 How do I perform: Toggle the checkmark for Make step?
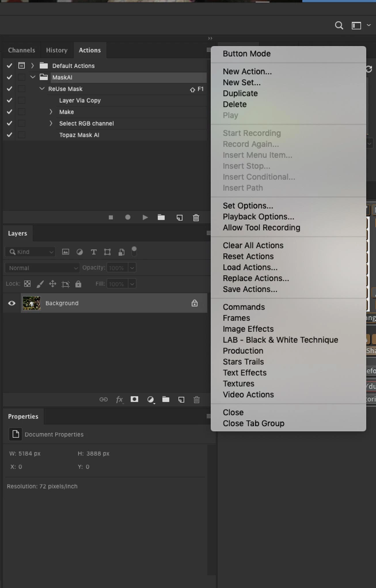tap(10, 112)
